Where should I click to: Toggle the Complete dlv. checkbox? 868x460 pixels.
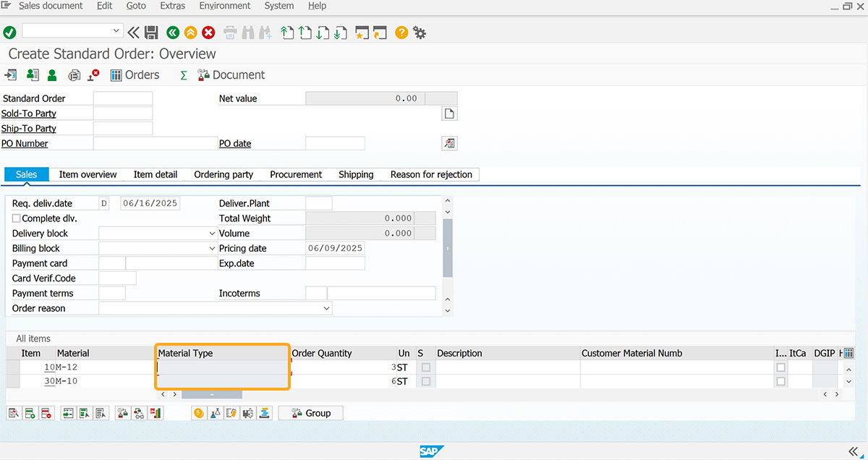(x=17, y=218)
